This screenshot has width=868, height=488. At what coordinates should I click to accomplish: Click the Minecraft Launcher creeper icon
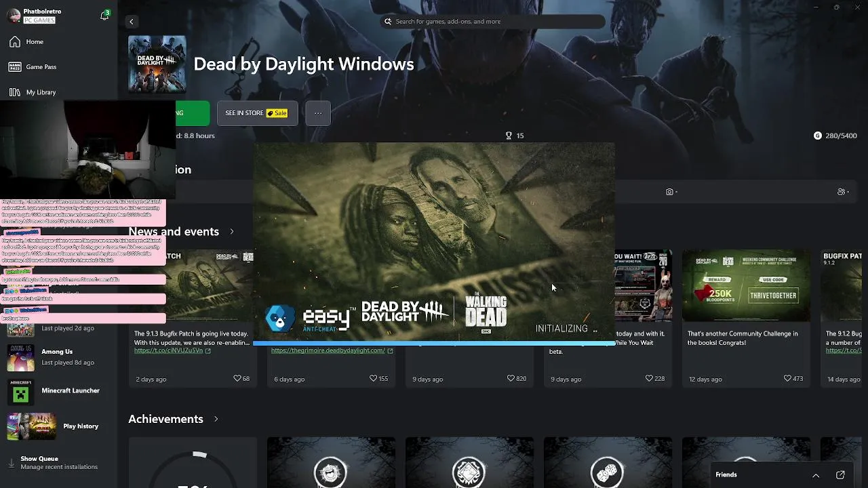pos(20,391)
